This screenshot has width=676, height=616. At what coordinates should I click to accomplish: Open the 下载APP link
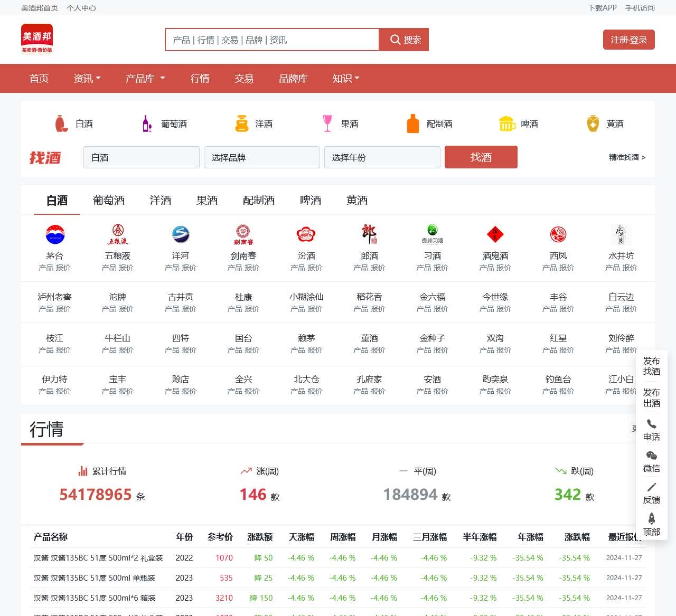602,8
